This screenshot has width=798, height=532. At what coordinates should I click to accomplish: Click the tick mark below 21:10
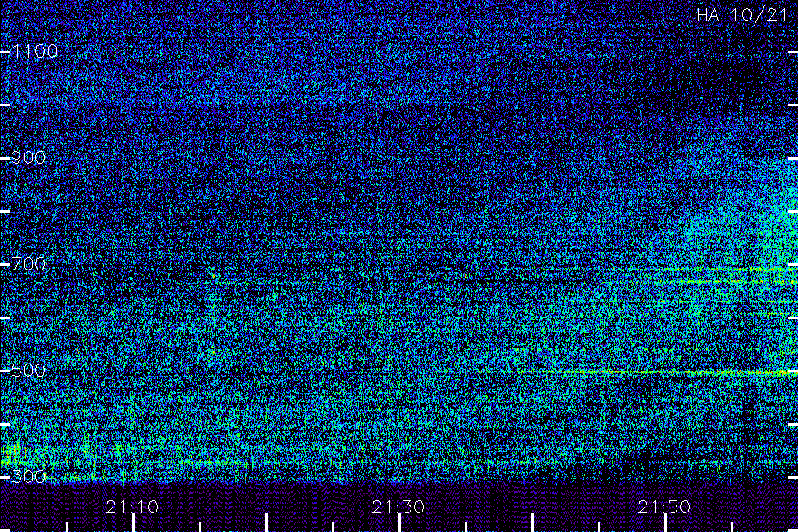point(133,523)
